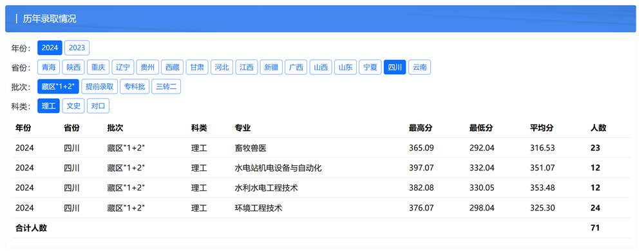Switch to 专科批 batch

[x=135, y=87]
